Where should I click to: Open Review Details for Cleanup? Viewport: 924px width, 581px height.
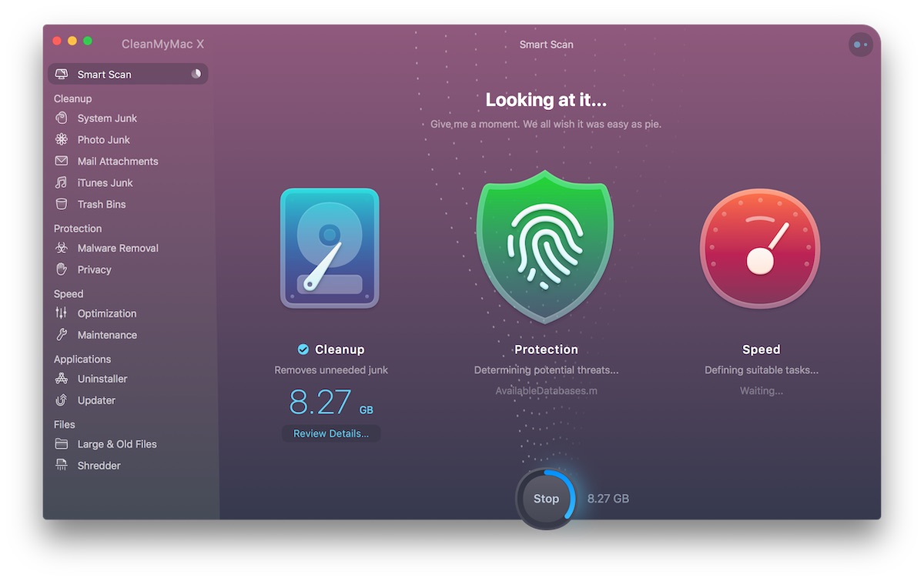330,433
